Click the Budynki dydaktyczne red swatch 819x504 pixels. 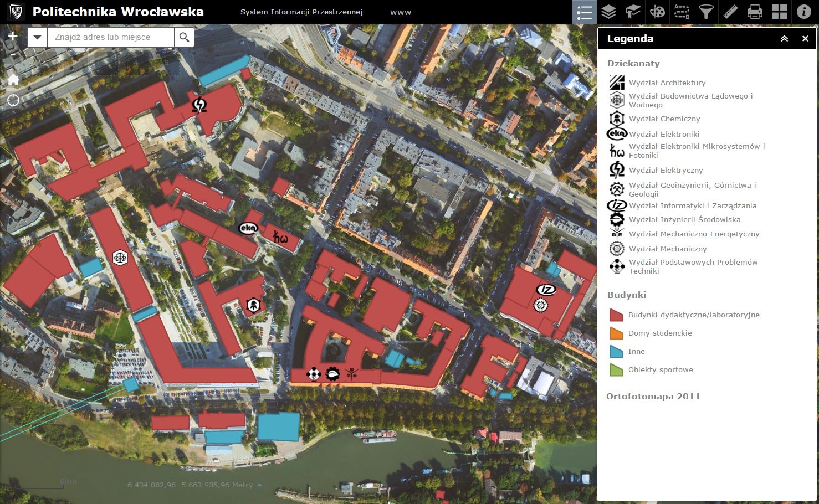616,315
